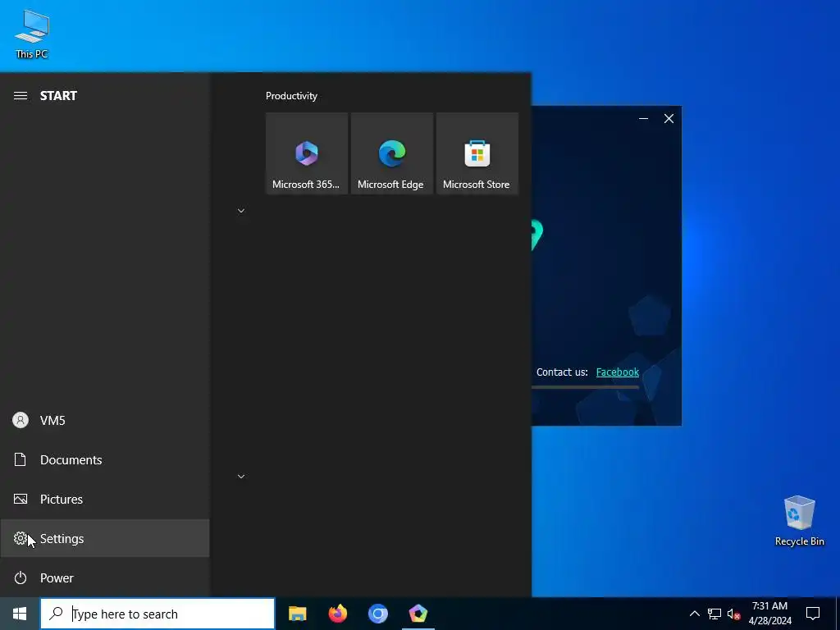The height and width of the screenshot is (630, 840).
Task: Click the Settings gear icon
Action: pyautogui.click(x=21, y=538)
